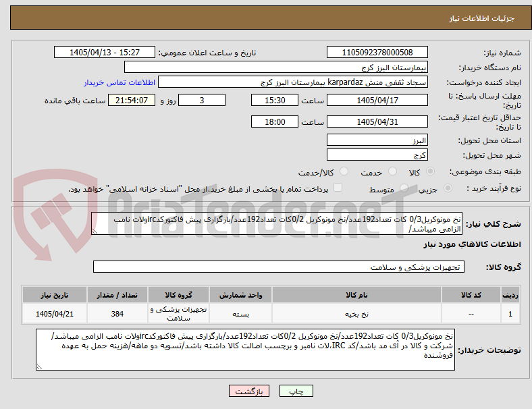
Task: Click the چاپ (print) button
Action: click(x=296, y=391)
